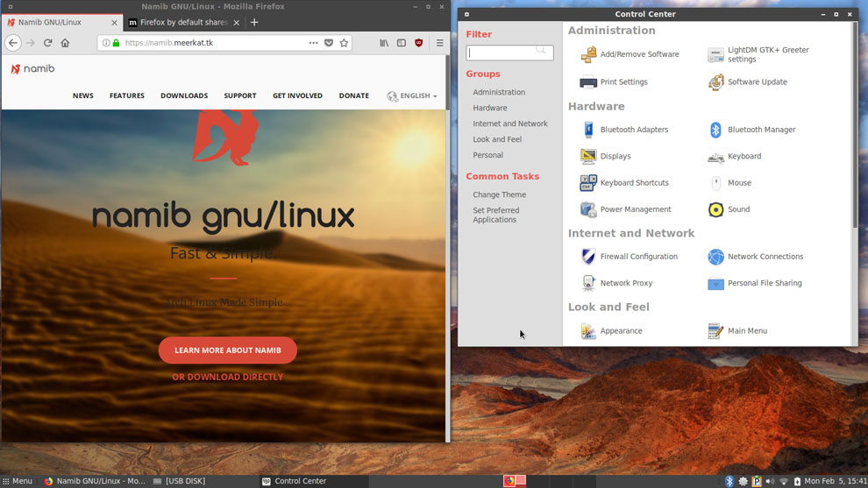Open Appearance settings
Image resolution: width=868 pixels, height=488 pixels.
tap(610, 331)
